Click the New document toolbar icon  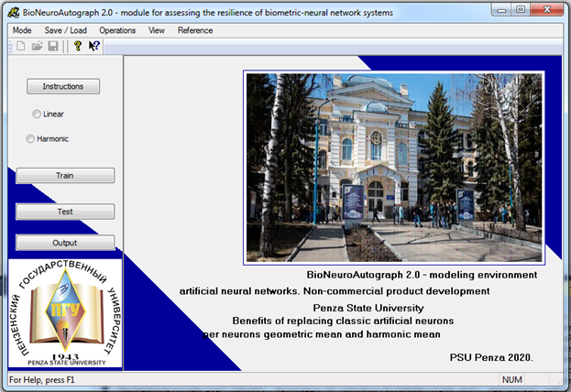[x=21, y=46]
